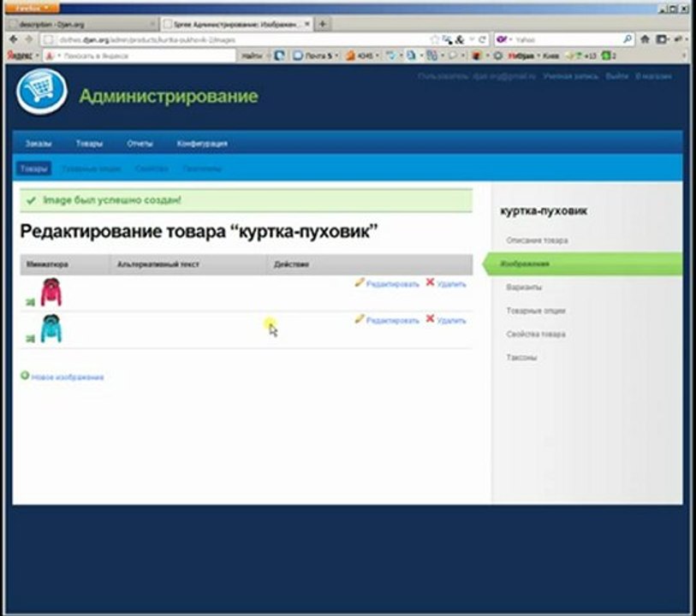
Task: Expand the Почта 5 dropdown arrow
Action: click(336, 56)
